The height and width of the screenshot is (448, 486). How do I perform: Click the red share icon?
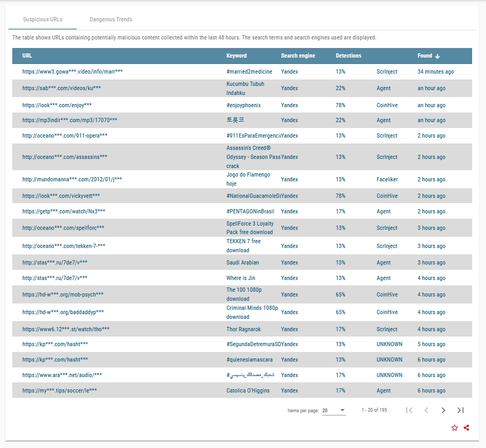(x=467, y=428)
